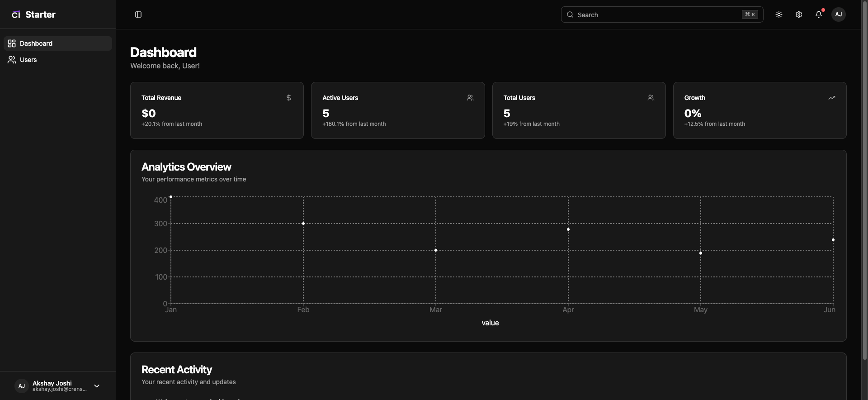Open AJ avatar menu in header
Viewport: 868px width, 400px height.
[x=838, y=14]
